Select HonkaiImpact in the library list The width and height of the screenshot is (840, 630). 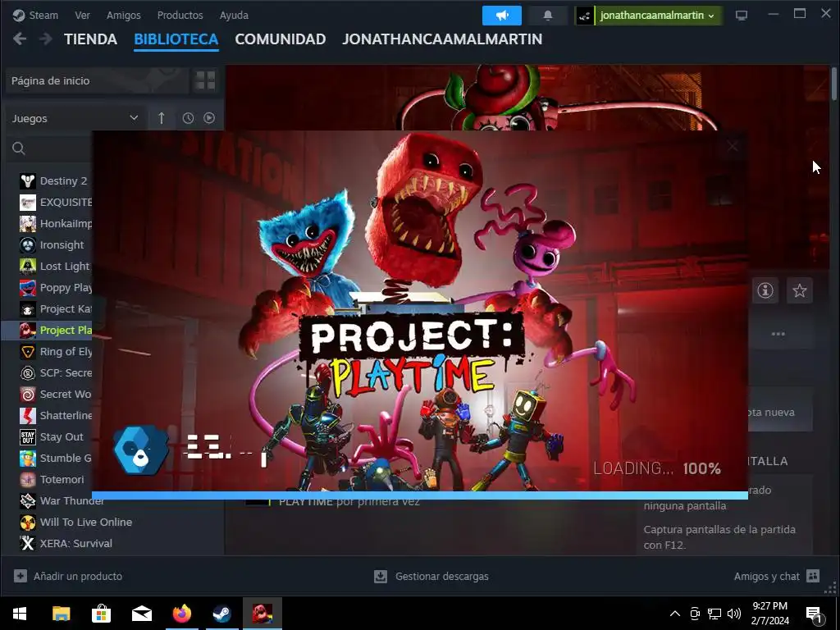click(x=55, y=223)
